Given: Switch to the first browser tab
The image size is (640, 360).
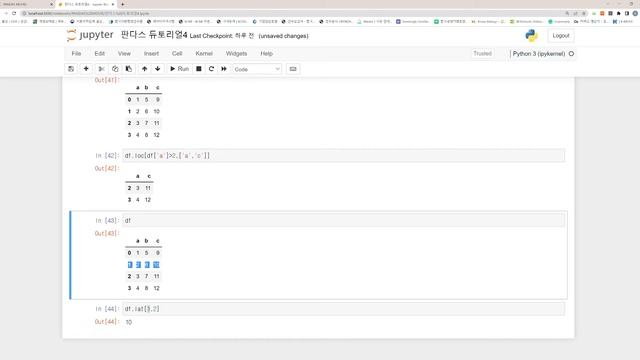Looking at the screenshot, I should [x=27, y=4].
